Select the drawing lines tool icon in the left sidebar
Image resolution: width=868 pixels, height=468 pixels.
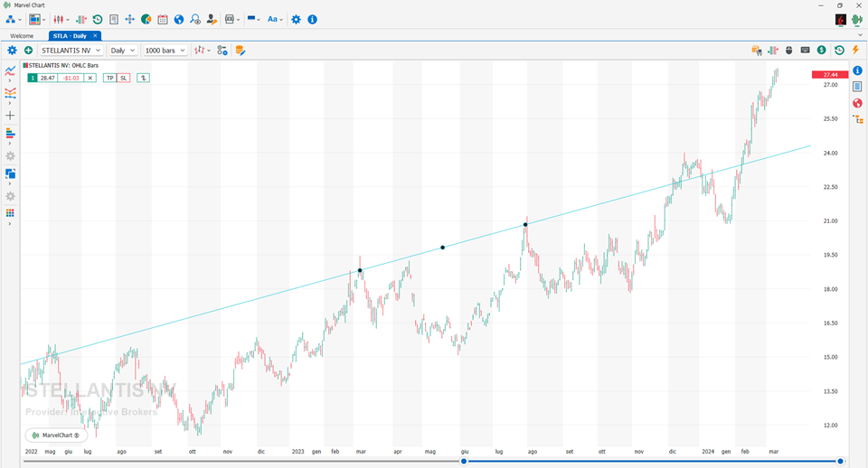coord(10,93)
